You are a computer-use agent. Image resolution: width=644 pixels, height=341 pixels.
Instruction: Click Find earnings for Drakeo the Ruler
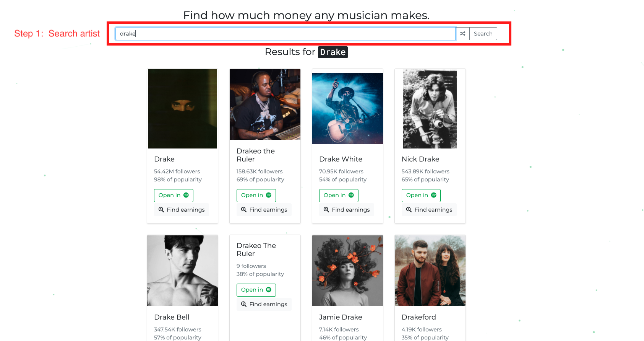point(264,209)
